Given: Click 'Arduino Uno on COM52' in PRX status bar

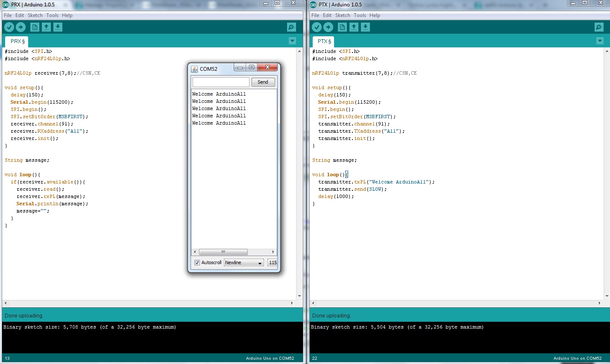Looking at the screenshot, I should [270, 358].
